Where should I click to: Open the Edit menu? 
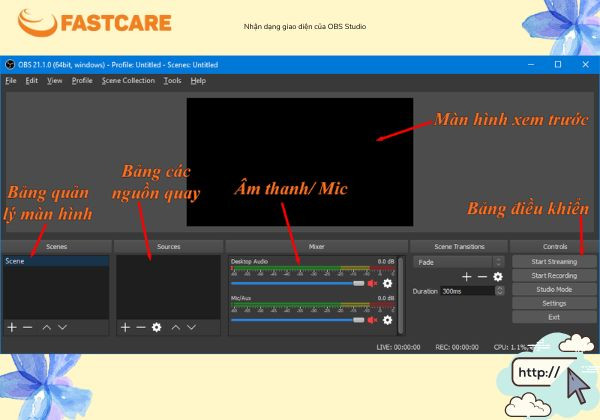(x=32, y=81)
